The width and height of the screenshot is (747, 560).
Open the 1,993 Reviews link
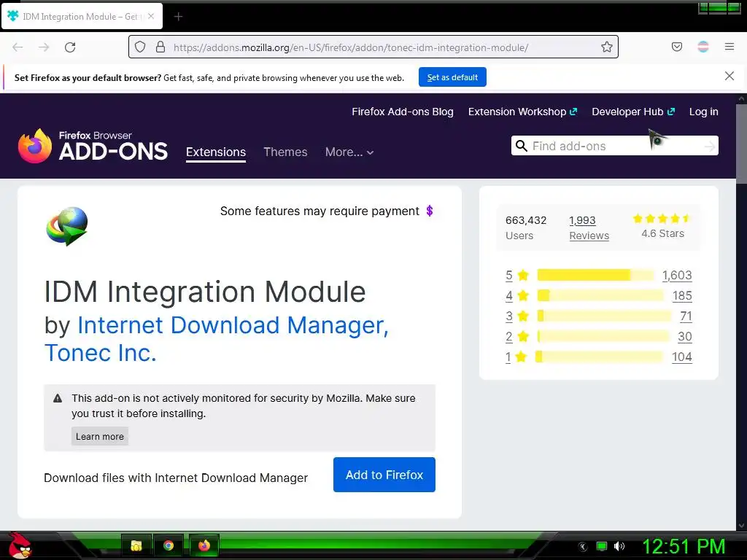point(589,227)
